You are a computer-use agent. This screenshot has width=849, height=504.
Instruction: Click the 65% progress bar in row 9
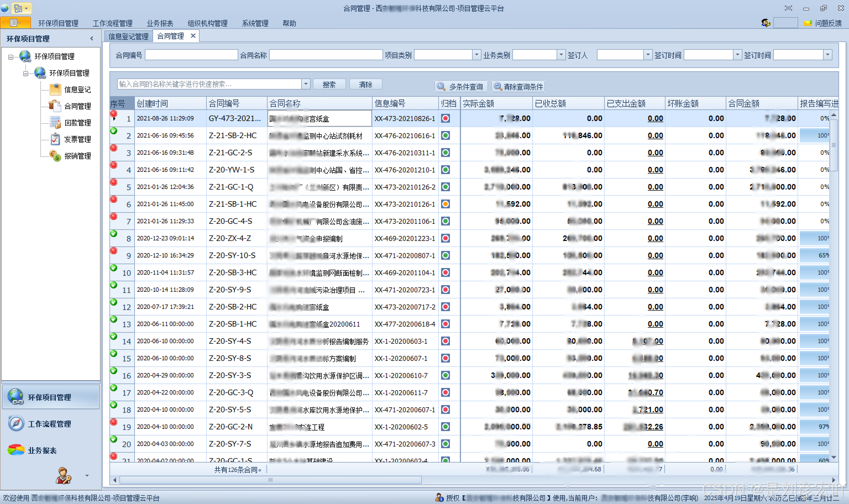click(814, 255)
